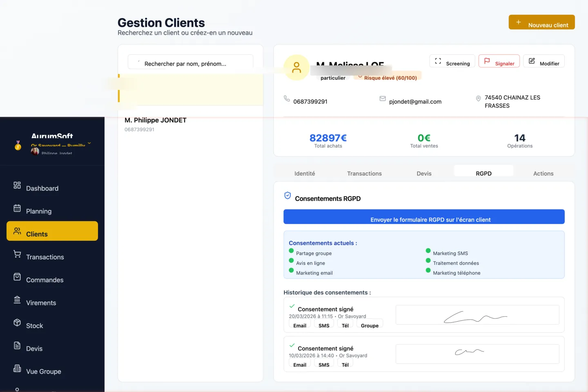Click the Virements bank icon
The width and height of the screenshot is (588, 392).
17,300
